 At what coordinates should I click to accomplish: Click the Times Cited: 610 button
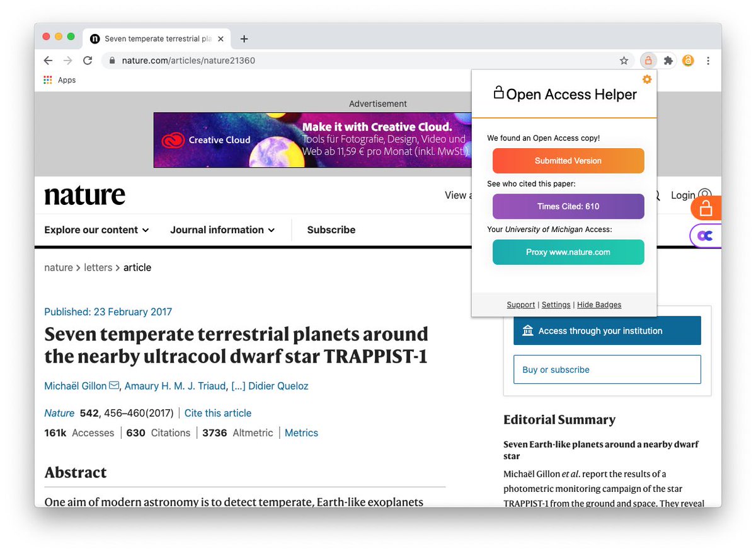(x=568, y=206)
